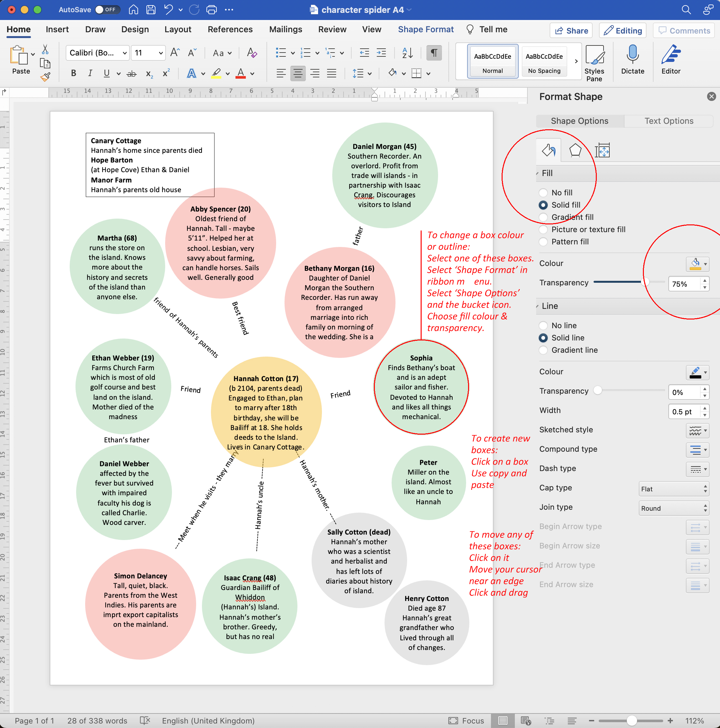The image size is (720, 728).
Task: Open Dash type dropdown
Action: 697,469
